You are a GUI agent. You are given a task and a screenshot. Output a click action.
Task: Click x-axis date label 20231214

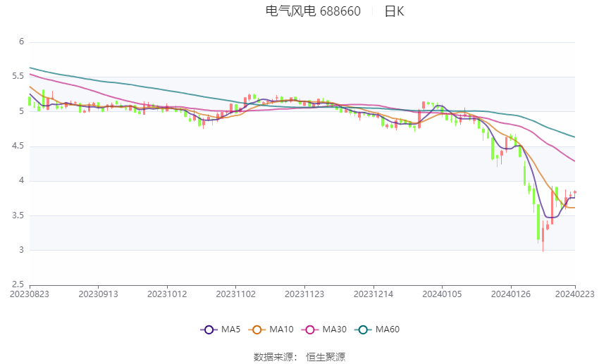point(373,294)
